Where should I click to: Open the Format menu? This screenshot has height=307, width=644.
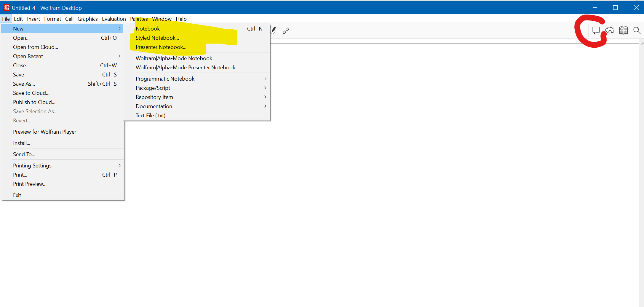pyautogui.click(x=52, y=19)
